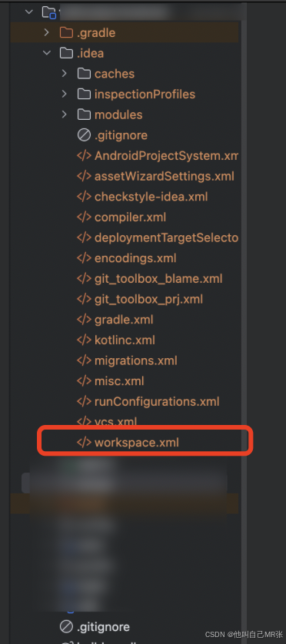Image resolution: width=286 pixels, height=644 pixels.
Task: Expand the inspectionProfiles folder chevron
Action: (64, 94)
